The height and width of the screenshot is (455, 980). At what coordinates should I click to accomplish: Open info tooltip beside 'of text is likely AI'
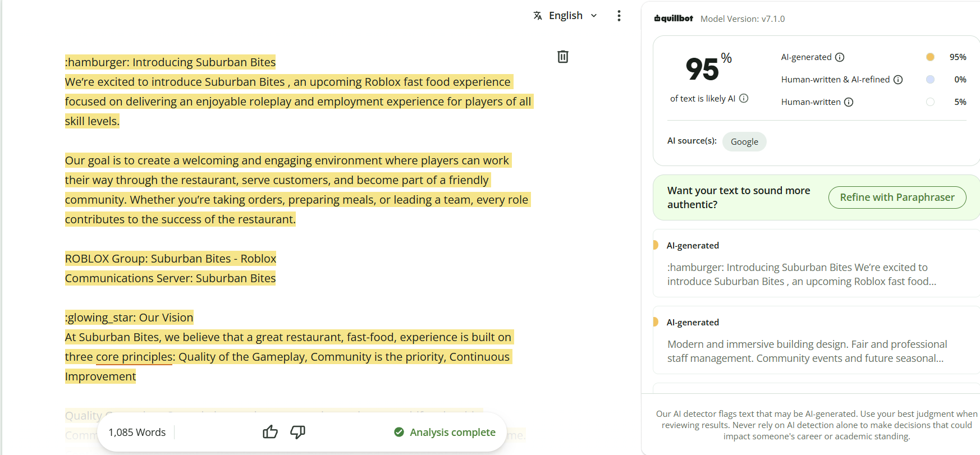pos(744,98)
